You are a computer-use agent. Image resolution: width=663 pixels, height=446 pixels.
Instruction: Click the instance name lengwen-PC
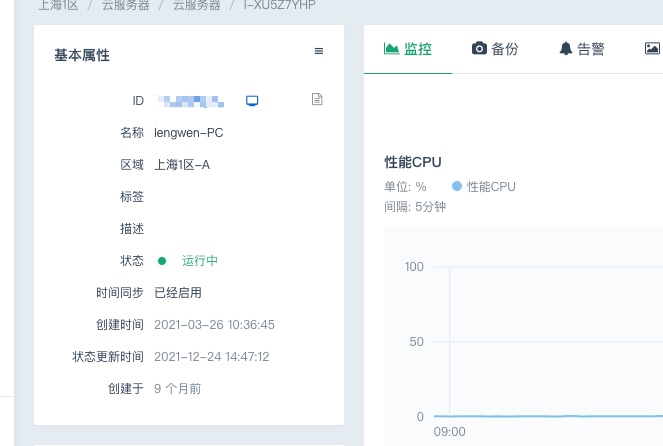[188, 132]
